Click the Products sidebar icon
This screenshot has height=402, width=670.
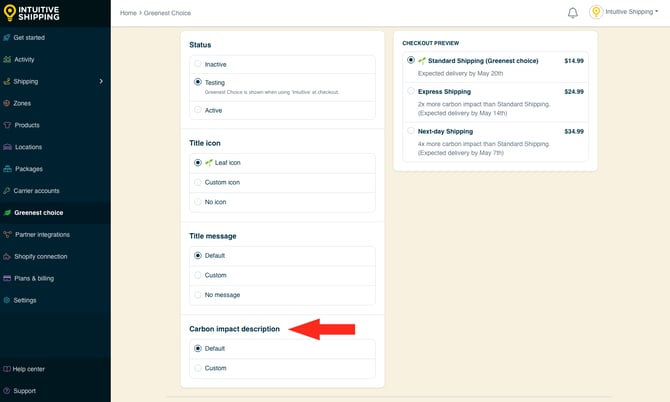tap(7, 125)
